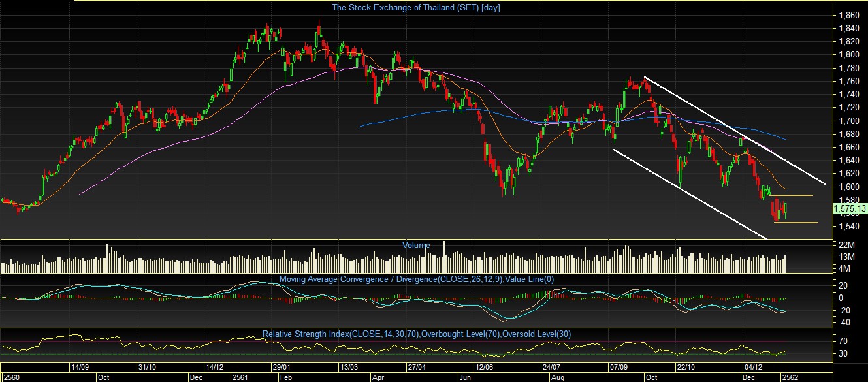This screenshot has width=868, height=382.
Task: Select the 1,700 price axis label
Action: pyautogui.click(x=848, y=121)
